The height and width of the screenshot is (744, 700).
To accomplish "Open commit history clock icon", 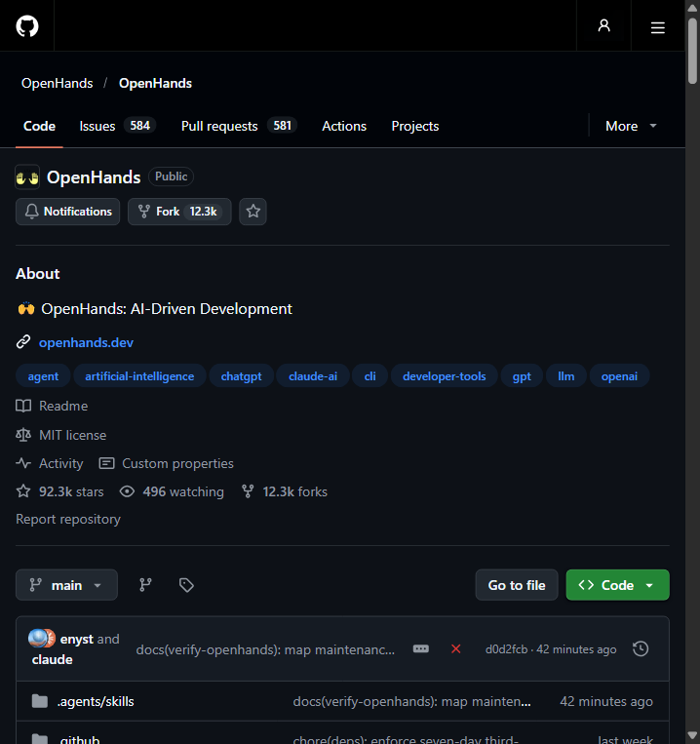I will click(x=641, y=648).
